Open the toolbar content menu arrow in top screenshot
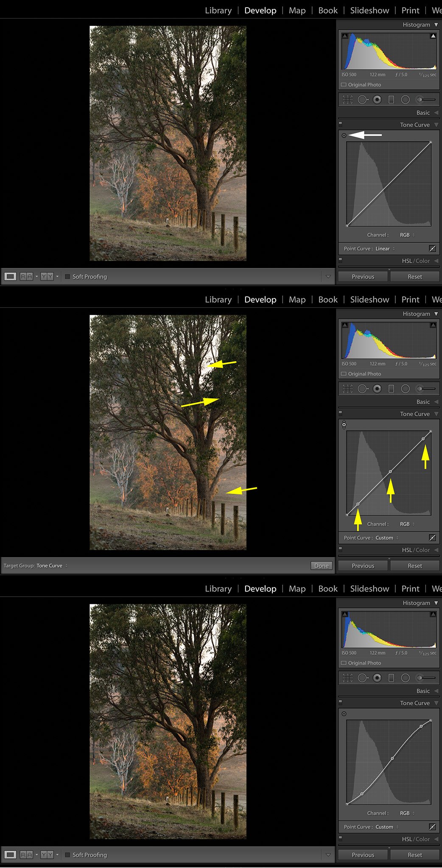The width and height of the screenshot is (442, 868). coord(328,276)
